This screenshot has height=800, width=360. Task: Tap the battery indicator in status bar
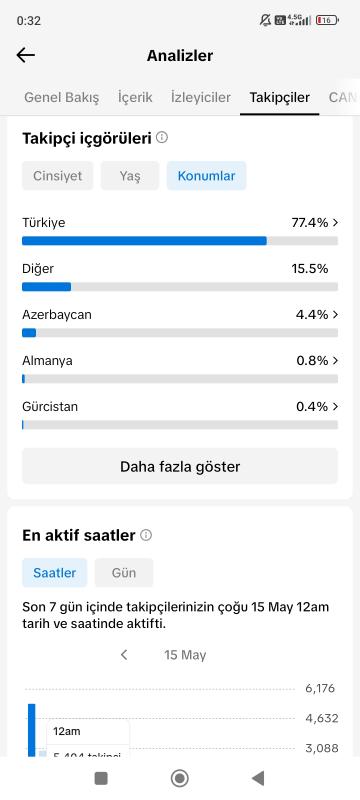point(327,20)
